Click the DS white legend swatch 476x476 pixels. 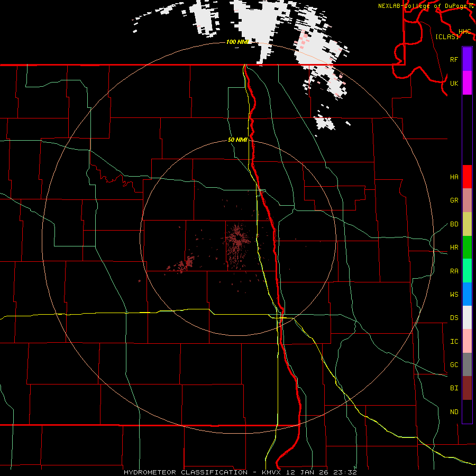pos(467,317)
